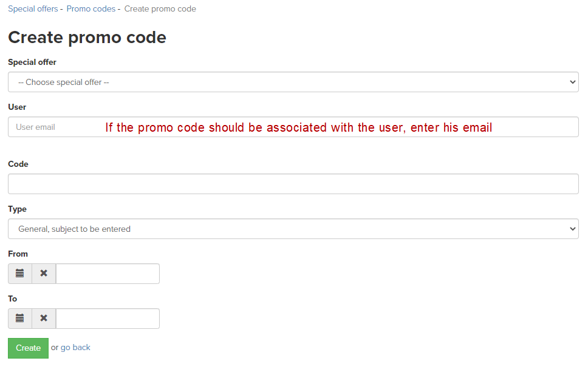Open the From date calendar picker

(20, 274)
